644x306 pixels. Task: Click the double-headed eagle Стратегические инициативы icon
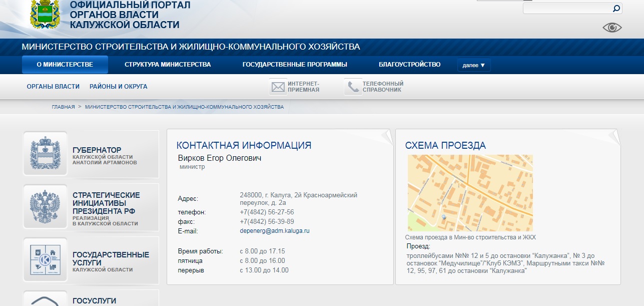pyautogui.click(x=45, y=206)
